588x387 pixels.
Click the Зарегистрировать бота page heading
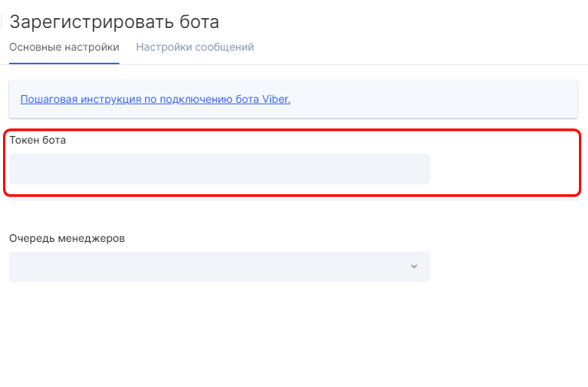[114, 22]
